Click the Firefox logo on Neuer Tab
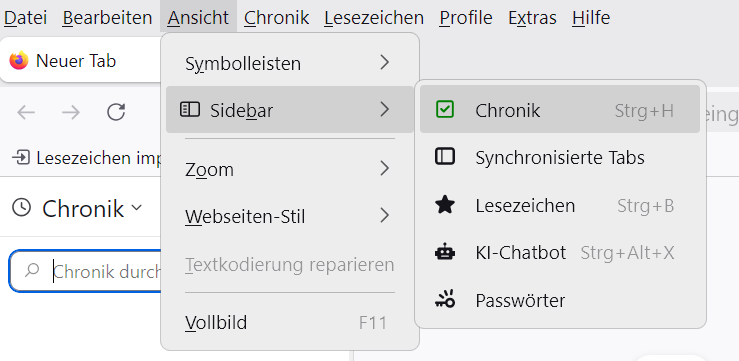739x361 pixels. (19, 61)
